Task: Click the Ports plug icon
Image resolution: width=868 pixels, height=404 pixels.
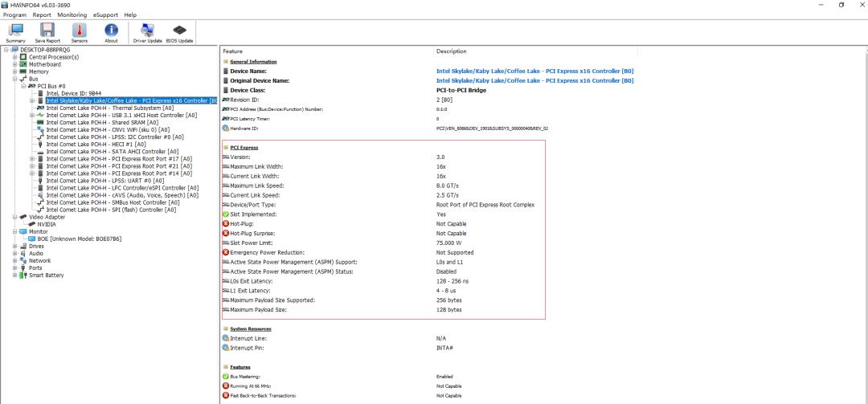Action: [23, 267]
